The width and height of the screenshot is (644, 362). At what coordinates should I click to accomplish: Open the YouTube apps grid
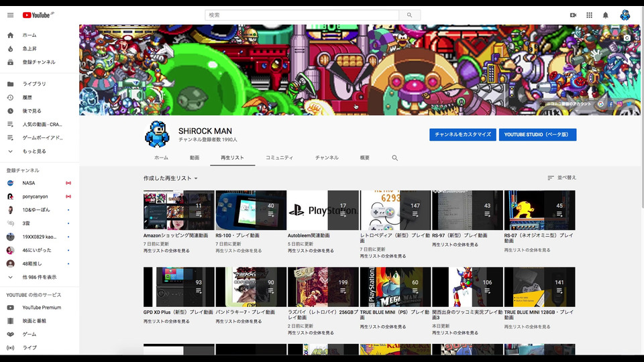[590, 15]
